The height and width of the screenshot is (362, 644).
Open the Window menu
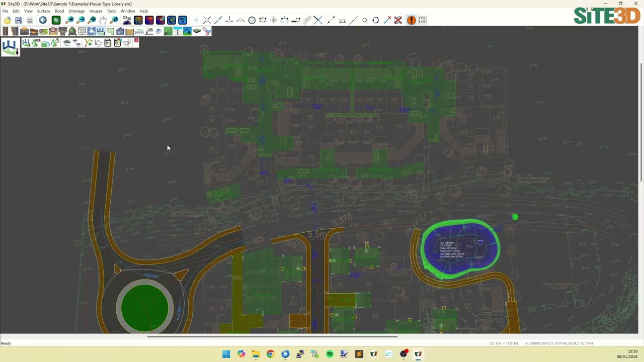[x=127, y=11]
